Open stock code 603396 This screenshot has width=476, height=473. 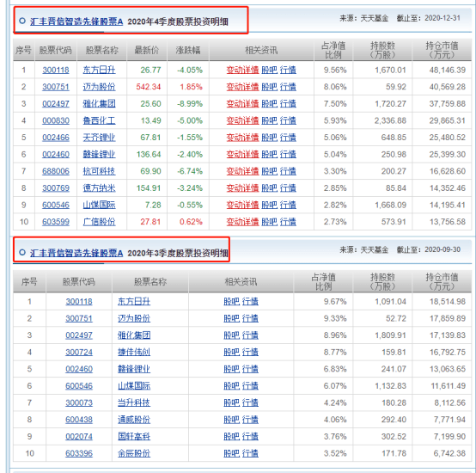[79, 453]
